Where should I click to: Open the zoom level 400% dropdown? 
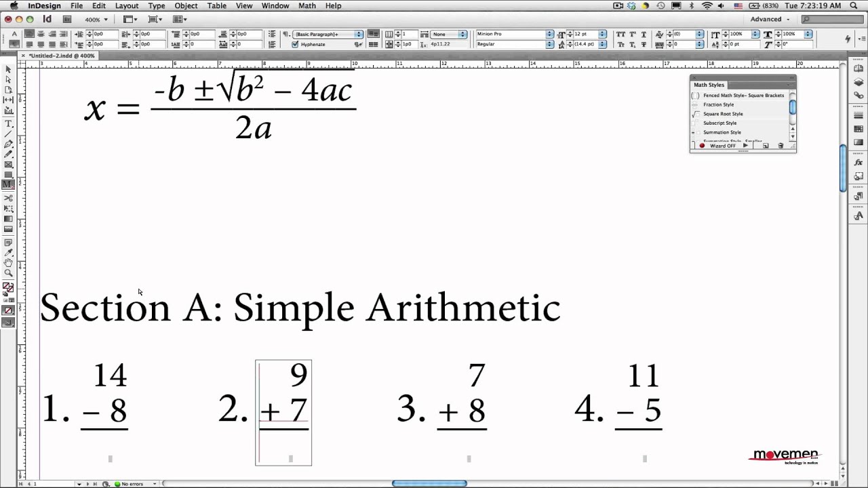96,20
